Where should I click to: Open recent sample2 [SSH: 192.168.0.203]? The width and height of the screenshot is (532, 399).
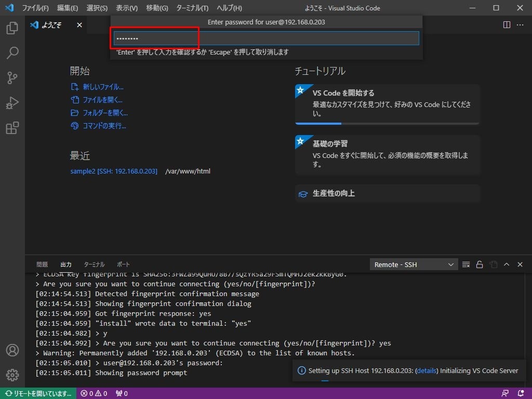(x=114, y=171)
